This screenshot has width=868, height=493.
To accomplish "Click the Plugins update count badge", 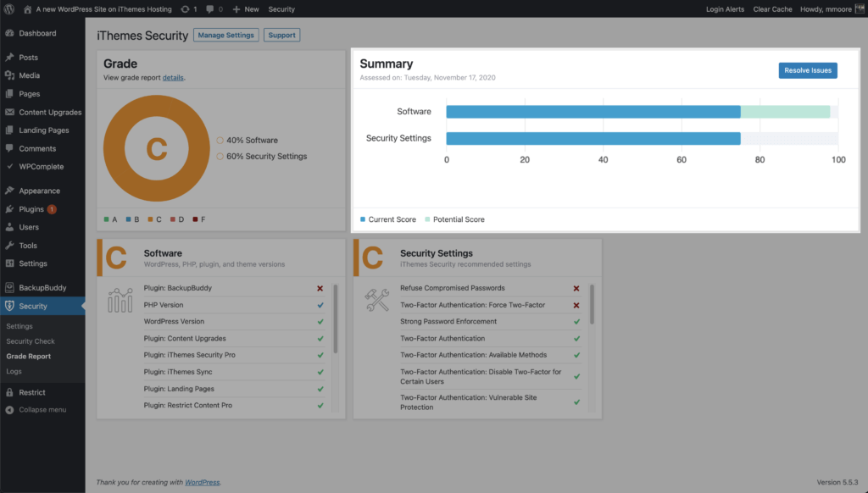I will tap(52, 209).
